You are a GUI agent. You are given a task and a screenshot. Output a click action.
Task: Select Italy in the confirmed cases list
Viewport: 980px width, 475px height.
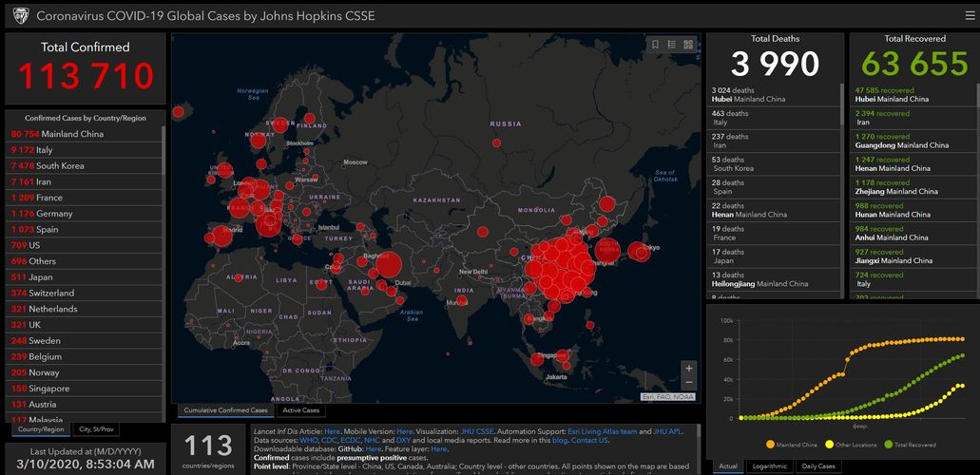pos(45,150)
